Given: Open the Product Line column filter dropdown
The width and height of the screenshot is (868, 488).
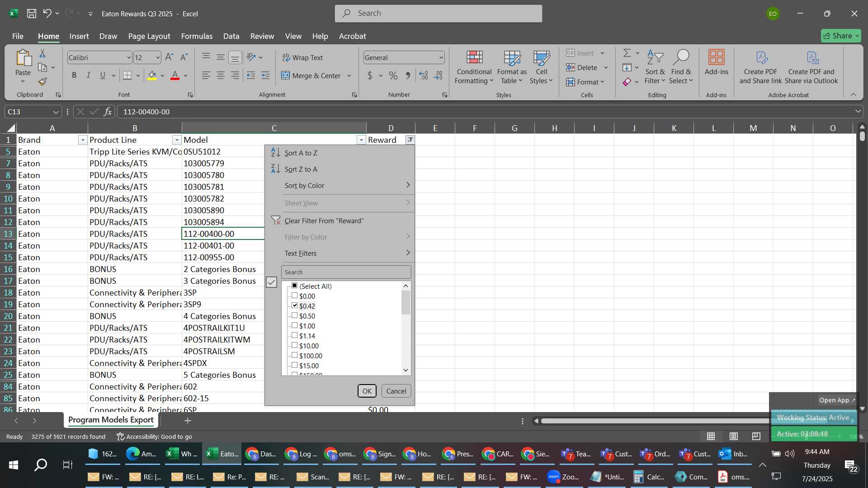Looking at the screenshot, I should [x=177, y=140].
